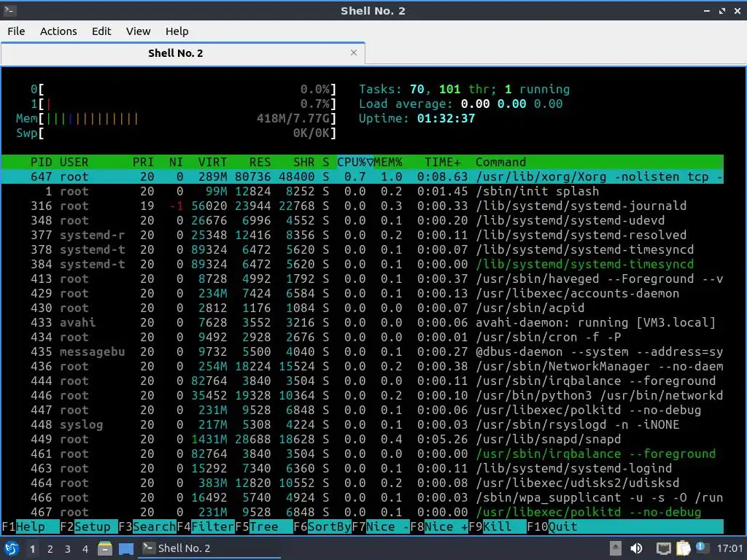Click F8 Nice + in htop footer
Image resolution: width=747 pixels, height=560 pixels.
[x=438, y=526]
